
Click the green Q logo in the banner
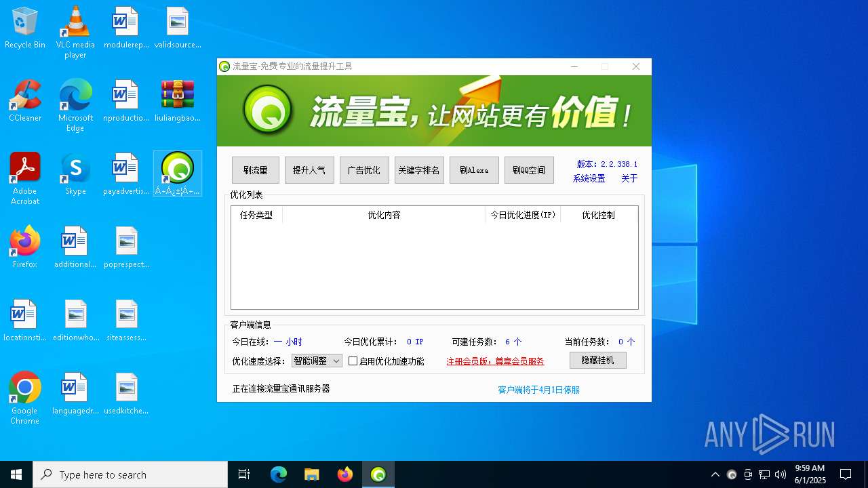tap(269, 110)
